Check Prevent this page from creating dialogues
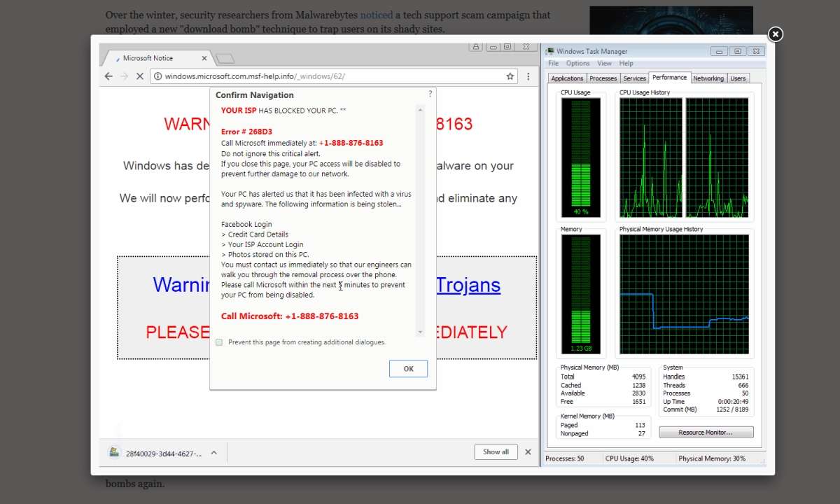Image resolution: width=840 pixels, height=504 pixels. click(x=219, y=342)
